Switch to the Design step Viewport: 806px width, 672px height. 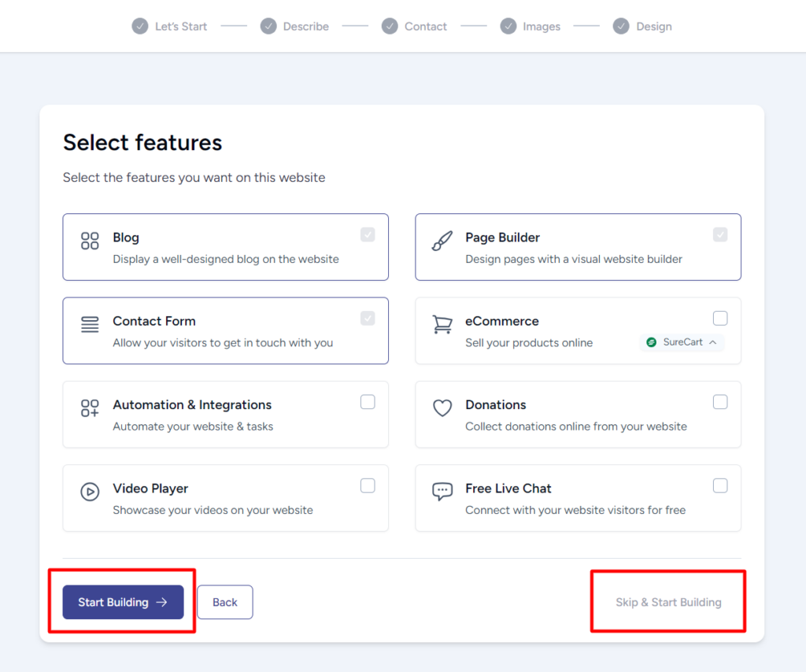(642, 26)
